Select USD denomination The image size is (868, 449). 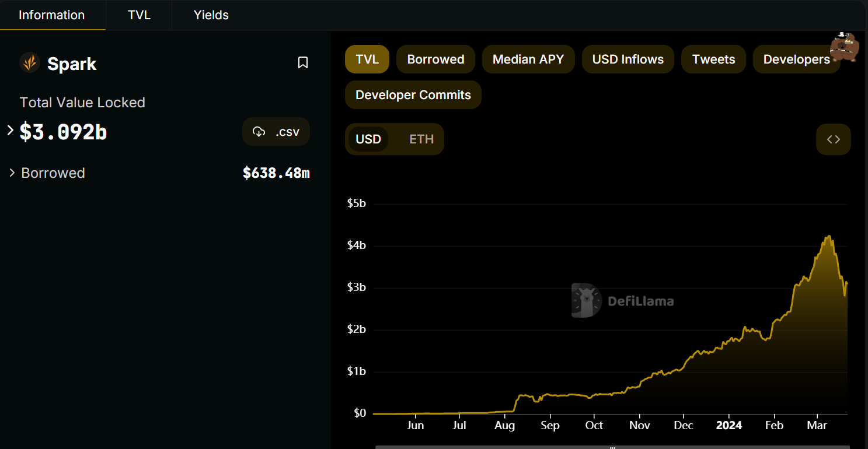coord(368,139)
